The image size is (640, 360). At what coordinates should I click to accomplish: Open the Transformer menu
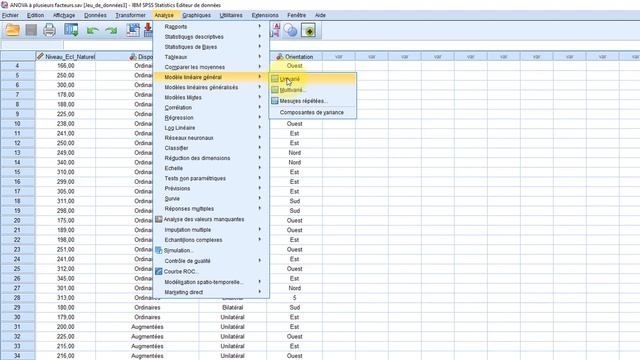tap(130, 15)
